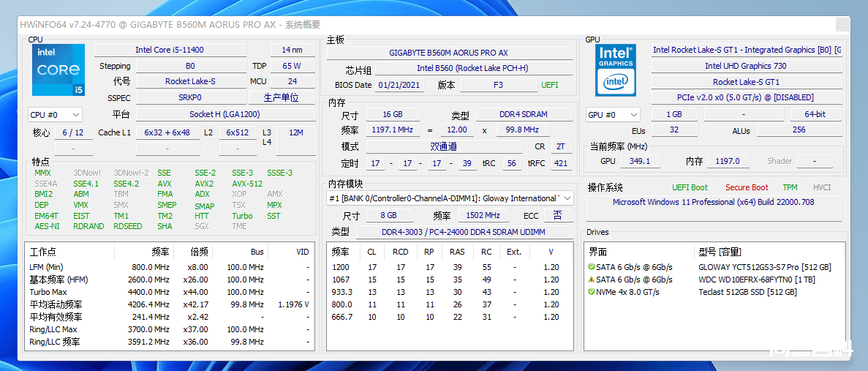868x371 pixels.
Task: Click the 1197.1 MHz memory frequency field
Action: [393, 130]
